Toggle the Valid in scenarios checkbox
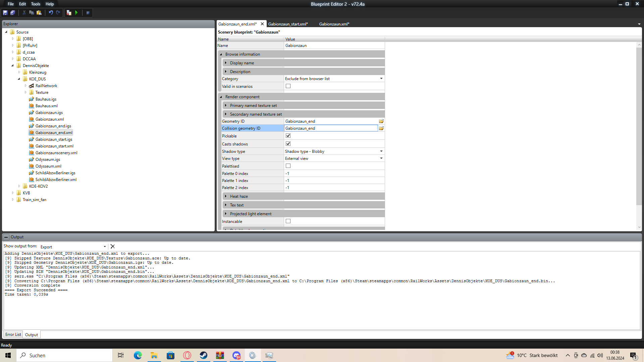 coord(288,86)
